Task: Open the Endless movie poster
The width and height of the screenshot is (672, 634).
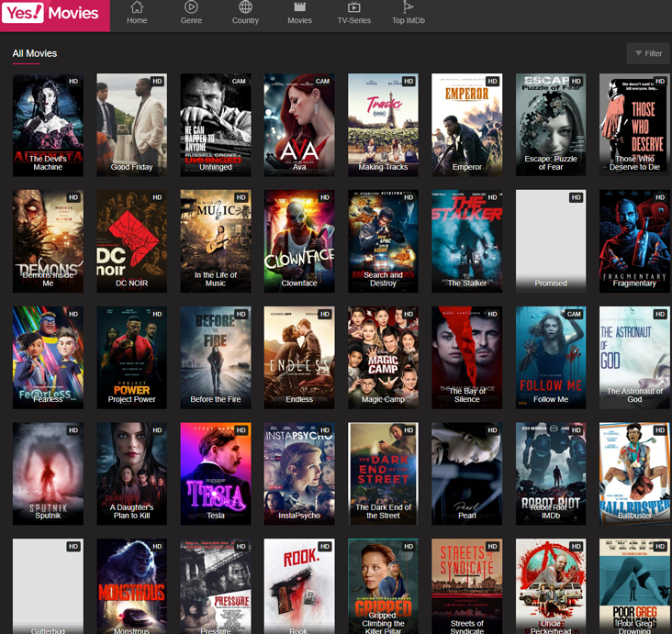Action: [299, 358]
